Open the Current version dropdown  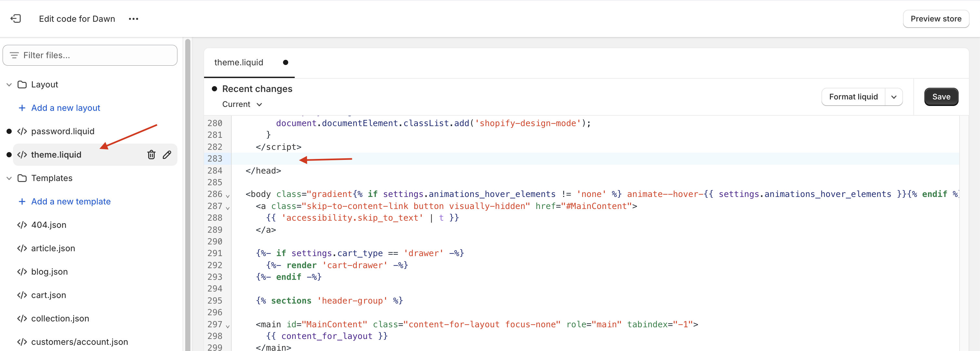click(x=242, y=104)
